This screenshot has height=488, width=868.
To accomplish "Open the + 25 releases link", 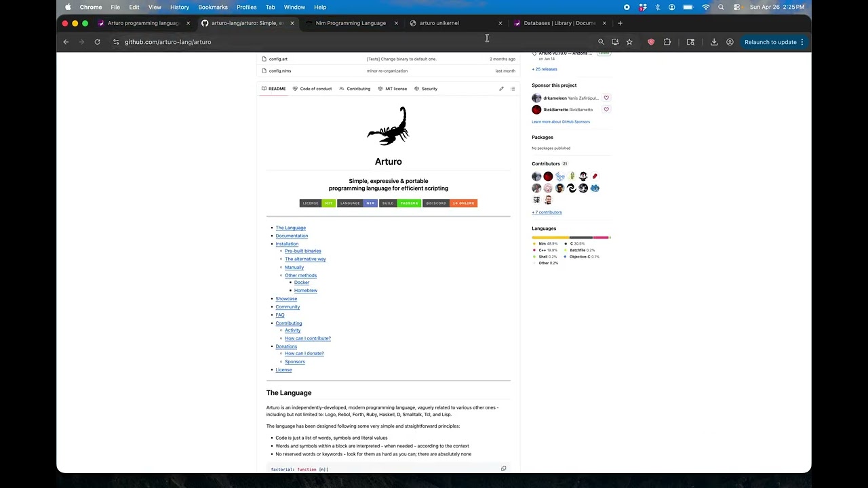I will click(545, 69).
